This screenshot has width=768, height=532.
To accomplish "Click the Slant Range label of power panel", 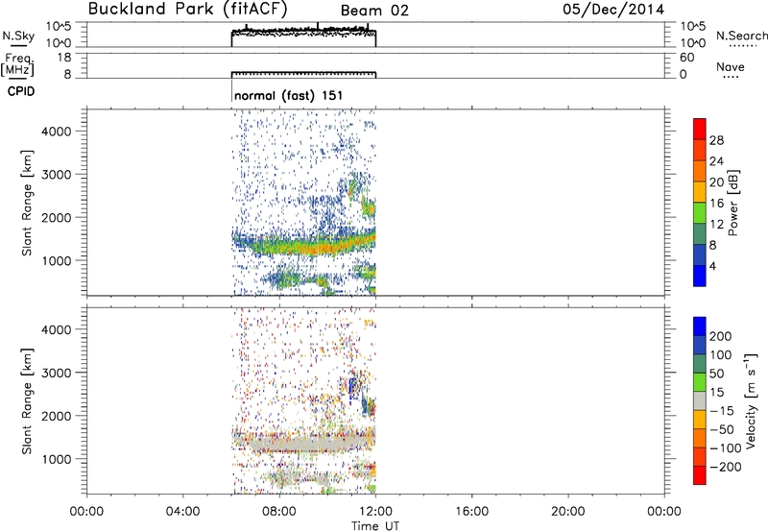I will click(x=27, y=203).
